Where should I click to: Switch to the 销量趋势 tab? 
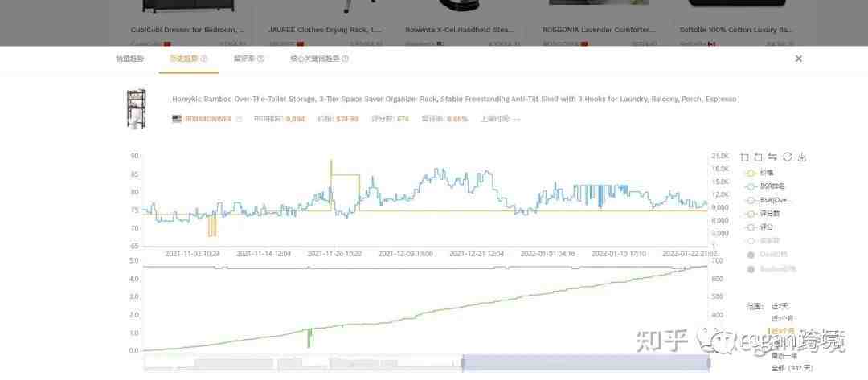[129, 59]
